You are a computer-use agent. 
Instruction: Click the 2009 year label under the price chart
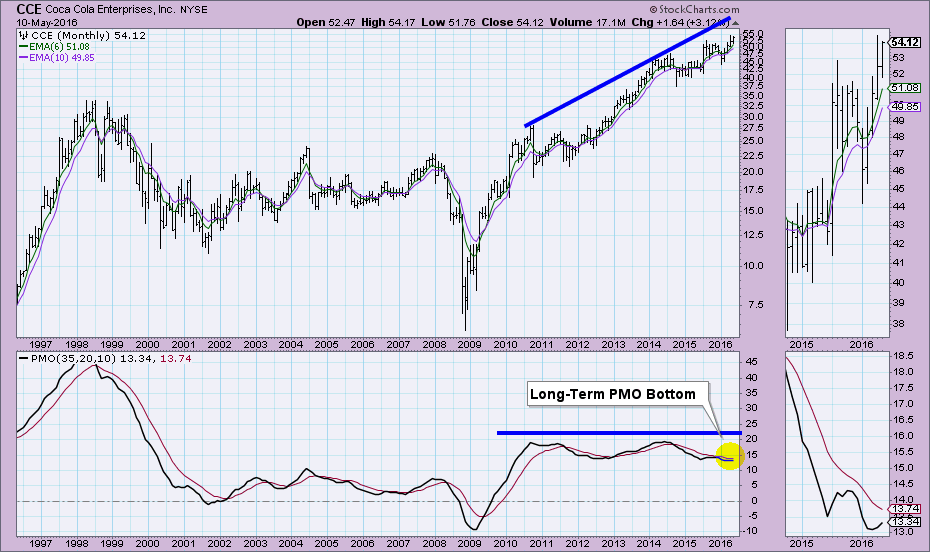[470, 344]
